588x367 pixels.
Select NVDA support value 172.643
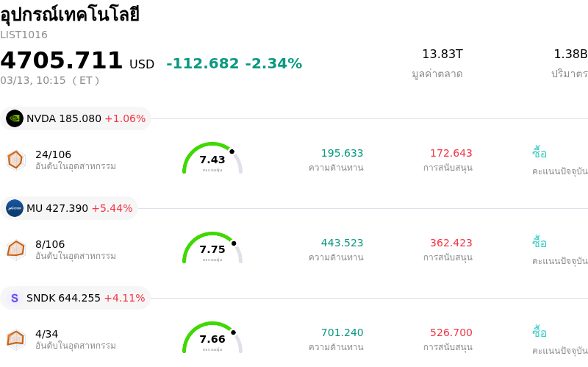coord(451,153)
